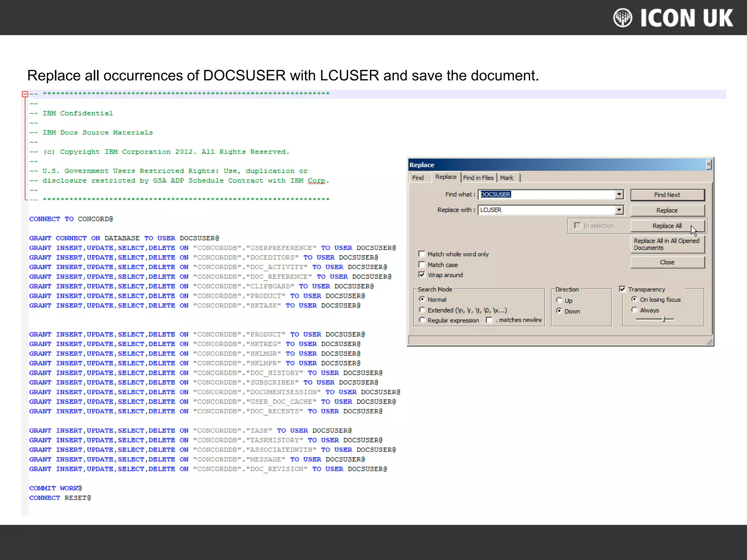The height and width of the screenshot is (560, 747).
Task: Collapse the comment block fold marker
Action: [x=25, y=94]
